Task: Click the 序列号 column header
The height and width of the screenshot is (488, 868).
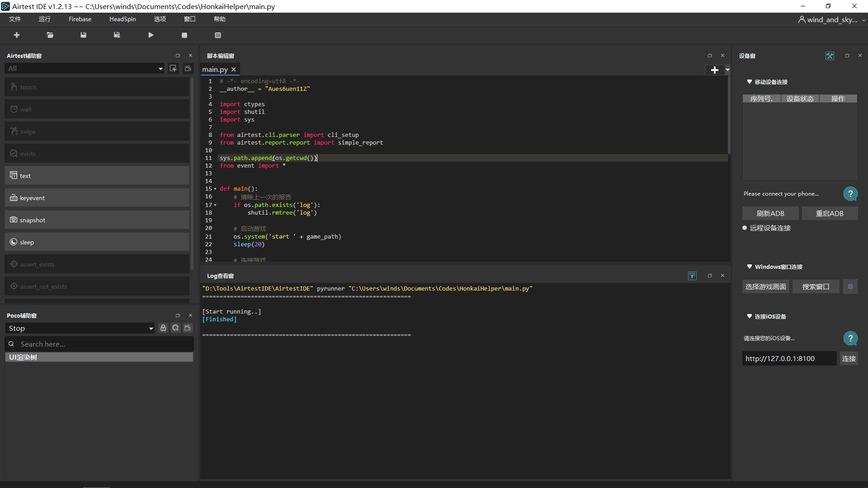Action: [762, 99]
